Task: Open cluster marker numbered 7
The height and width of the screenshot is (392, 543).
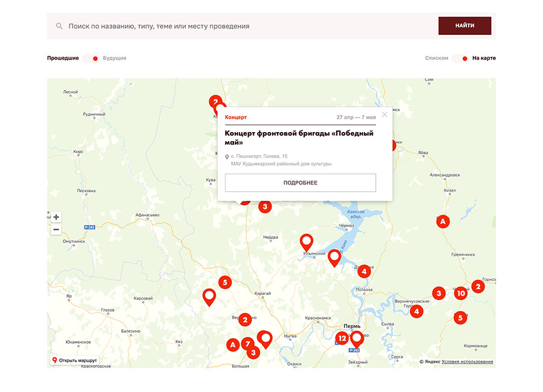Action: [247, 344]
